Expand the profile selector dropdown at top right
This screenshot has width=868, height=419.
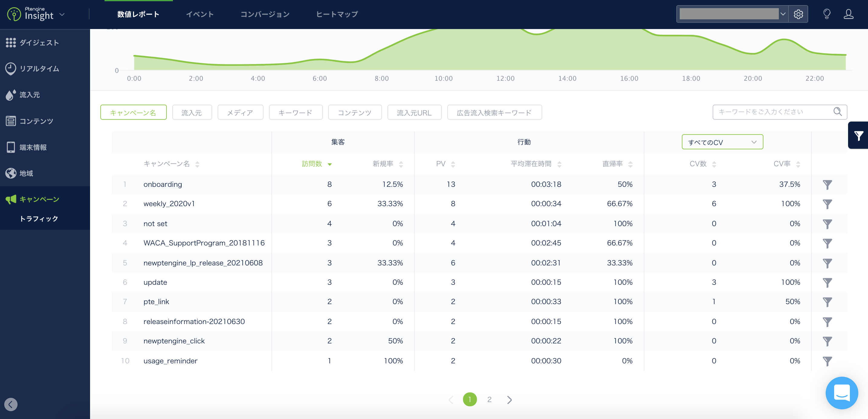[783, 14]
